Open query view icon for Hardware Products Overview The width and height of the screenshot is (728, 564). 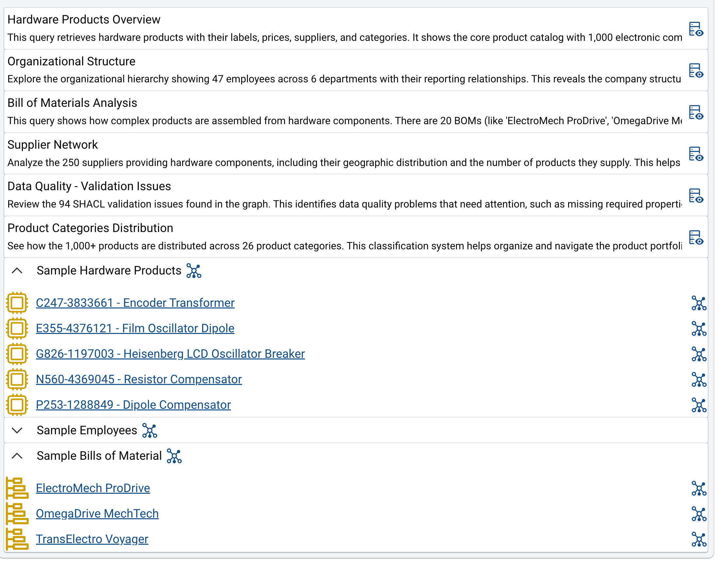[696, 29]
